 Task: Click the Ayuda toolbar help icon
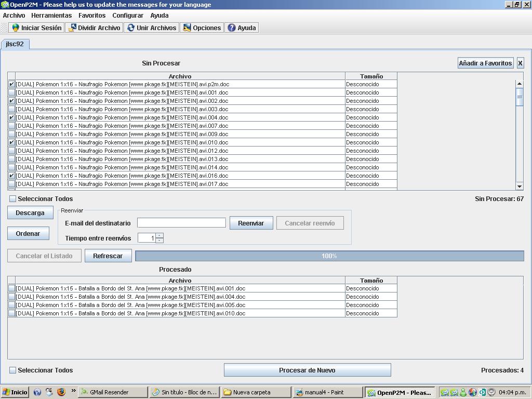(x=232, y=28)
